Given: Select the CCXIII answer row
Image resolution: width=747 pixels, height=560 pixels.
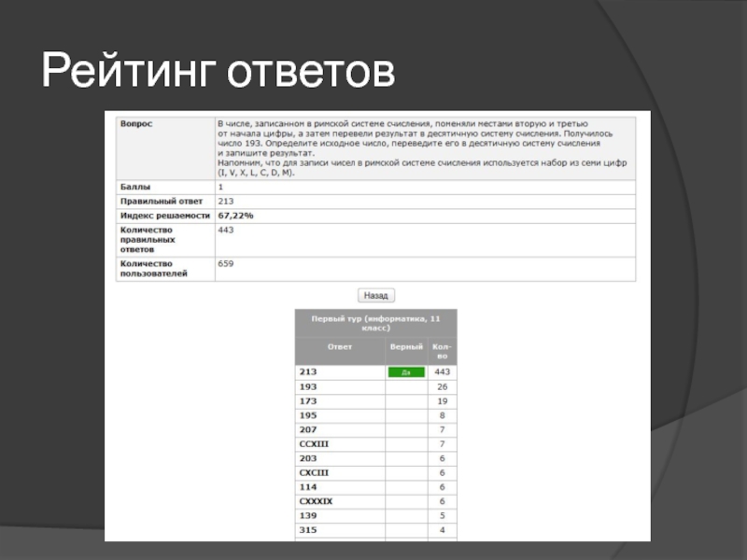Looking at the screenshot, I should [314, 444].
